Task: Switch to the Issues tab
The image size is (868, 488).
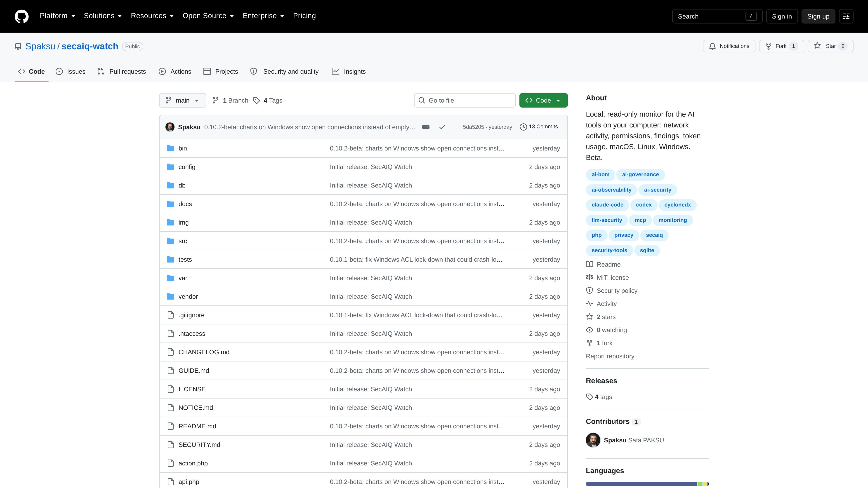Action: tap(71, 71)
